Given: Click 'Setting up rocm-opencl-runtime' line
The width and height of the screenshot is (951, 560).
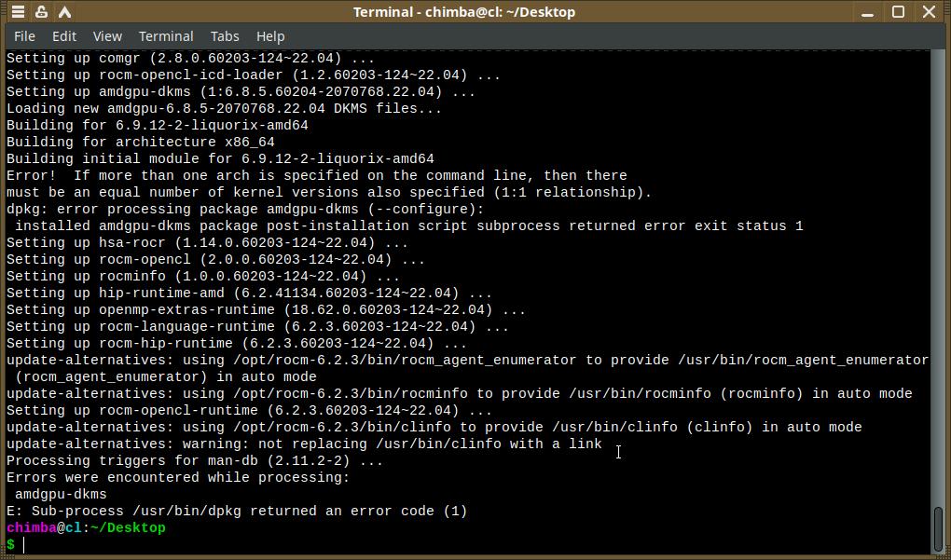Looking at the screenshot, I should point(249,411).
